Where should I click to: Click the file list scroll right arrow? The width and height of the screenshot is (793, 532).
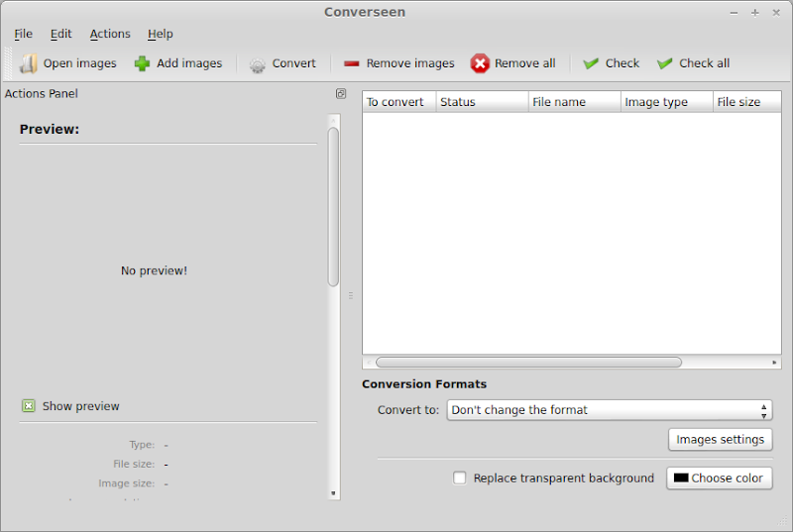774,363
